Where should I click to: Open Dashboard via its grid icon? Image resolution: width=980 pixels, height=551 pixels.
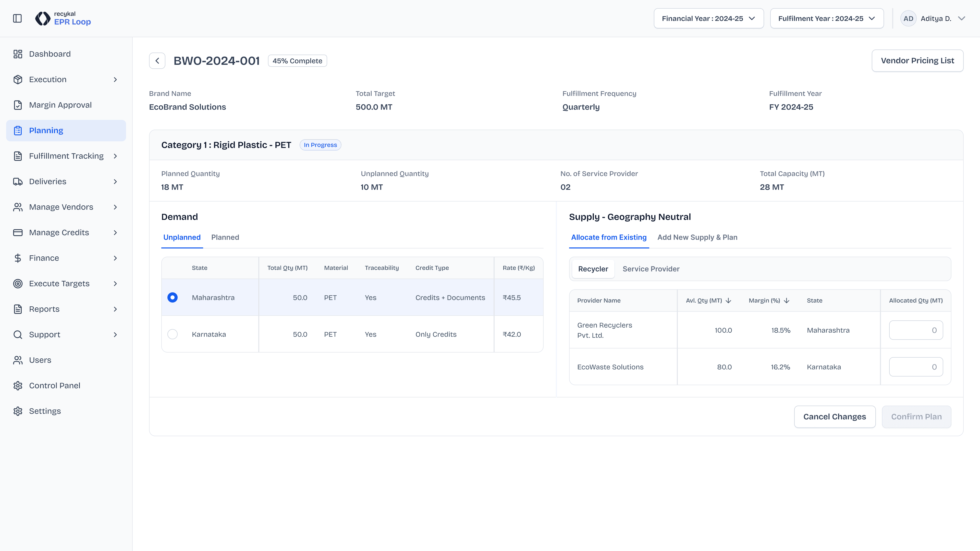click(18, 54)
